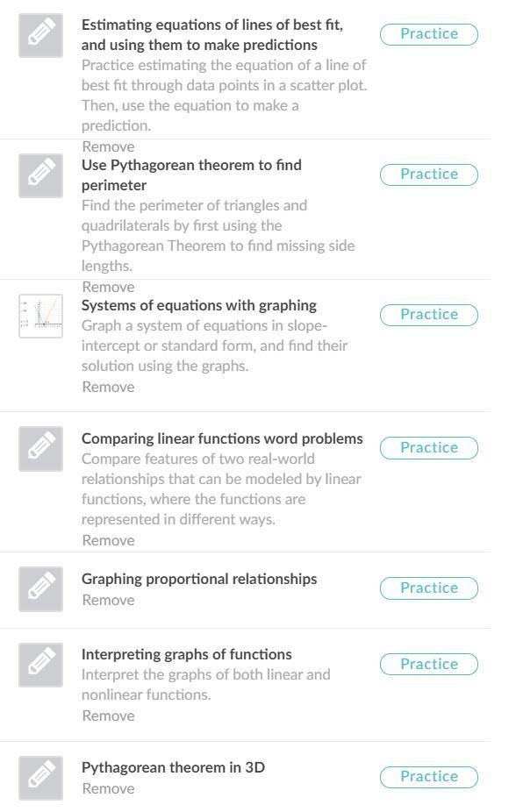The height and width of the screenshot is (812, 516).
Task: Start Practice for Graphing proportional relationships
Action: coord(429,588)
